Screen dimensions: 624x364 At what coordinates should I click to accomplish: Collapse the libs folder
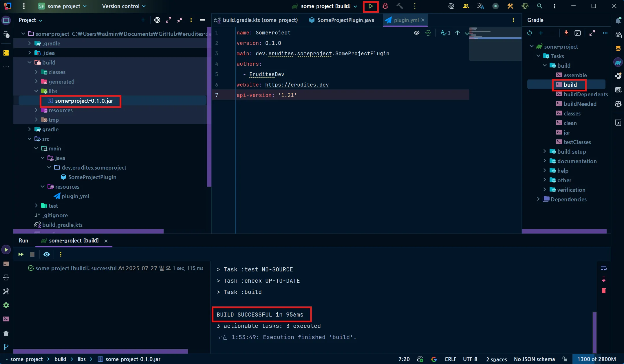pos(36,91)
